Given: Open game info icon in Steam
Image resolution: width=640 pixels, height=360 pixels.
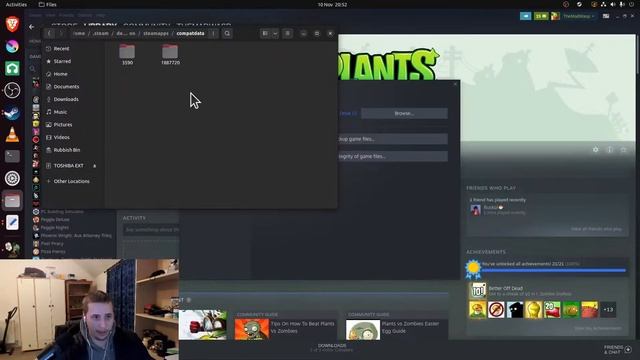Looking at the screenshot, I should (610, 150).
